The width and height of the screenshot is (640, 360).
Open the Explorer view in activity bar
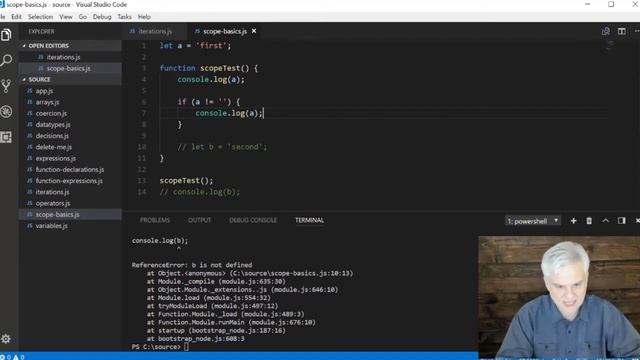tap(6, 35)
